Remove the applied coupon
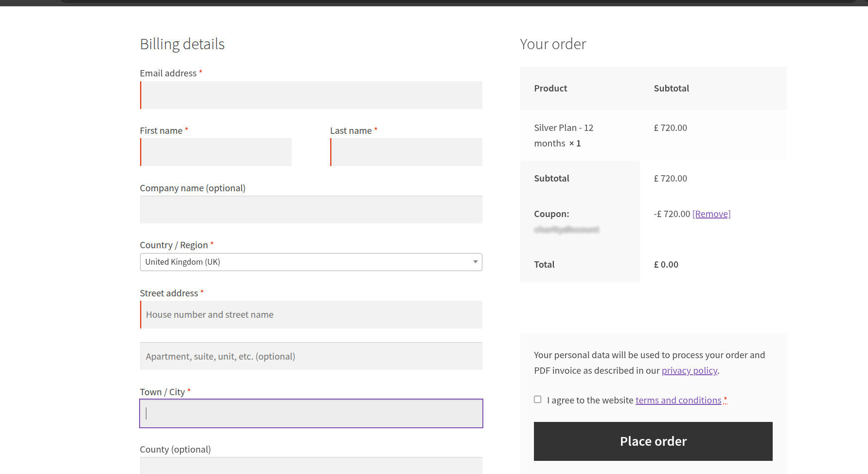The width and height of the screenshot is (868, 474). tap(711, 214)
